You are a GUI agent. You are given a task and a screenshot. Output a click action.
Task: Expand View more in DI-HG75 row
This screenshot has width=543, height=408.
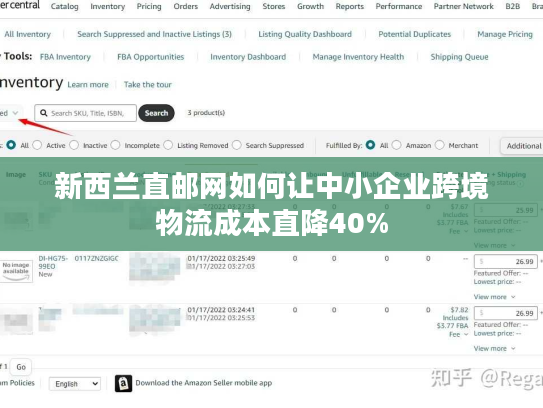pyautogui.click(x=494, y=297)
